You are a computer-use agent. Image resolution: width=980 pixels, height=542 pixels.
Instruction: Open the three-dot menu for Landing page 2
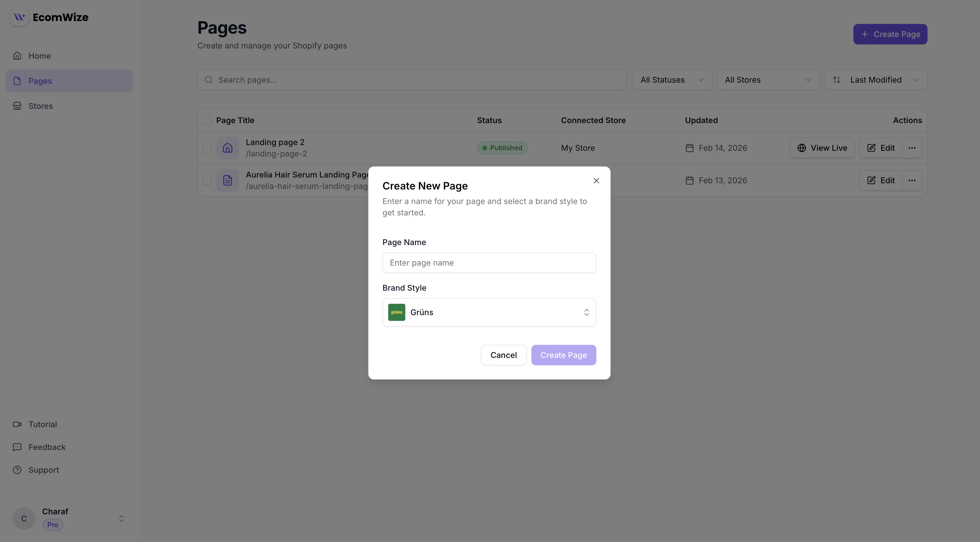pyautogui.click(x=912, y=148)
